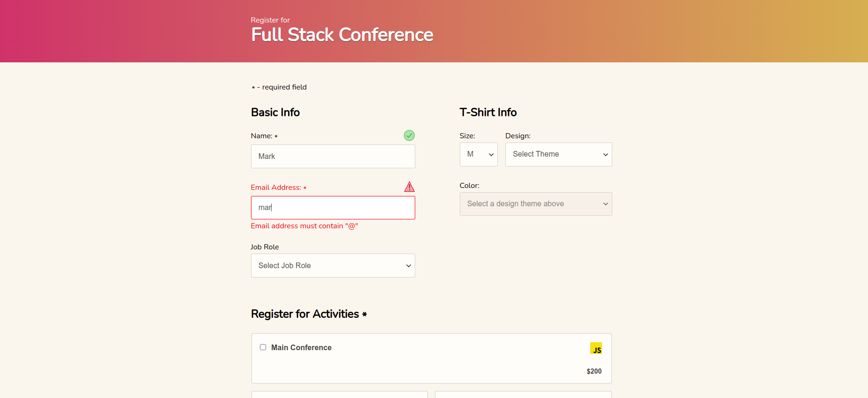Click the Name field label
The width and height of the screenshot is (868, 398).
point(262,136)
